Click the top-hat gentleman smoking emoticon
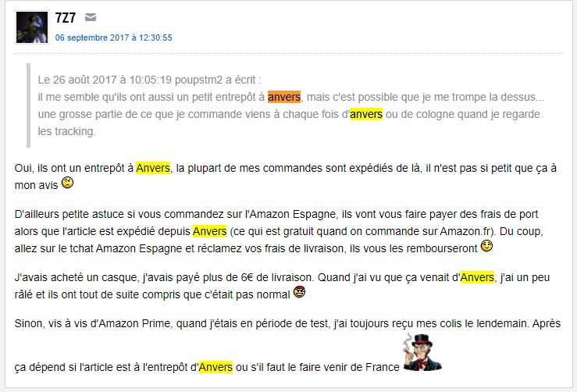This screenshot has height=392, width=577. click(x=422, y=352)
